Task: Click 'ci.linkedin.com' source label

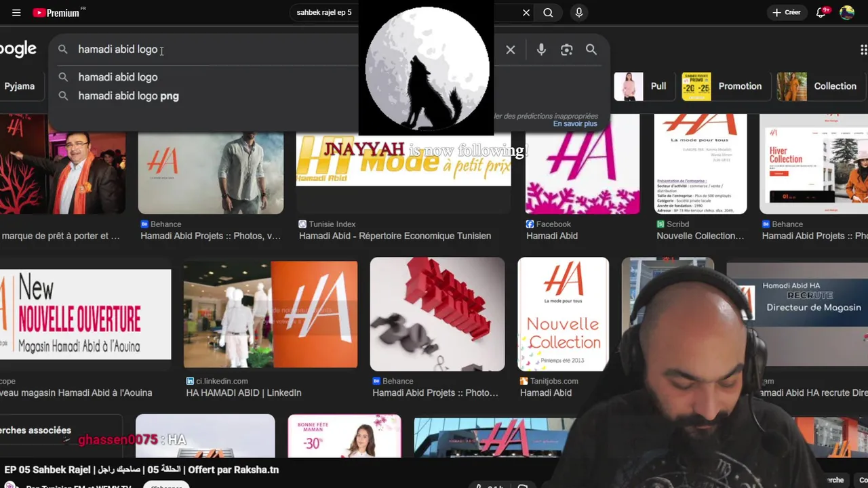Action: click(x=222, y=381)
